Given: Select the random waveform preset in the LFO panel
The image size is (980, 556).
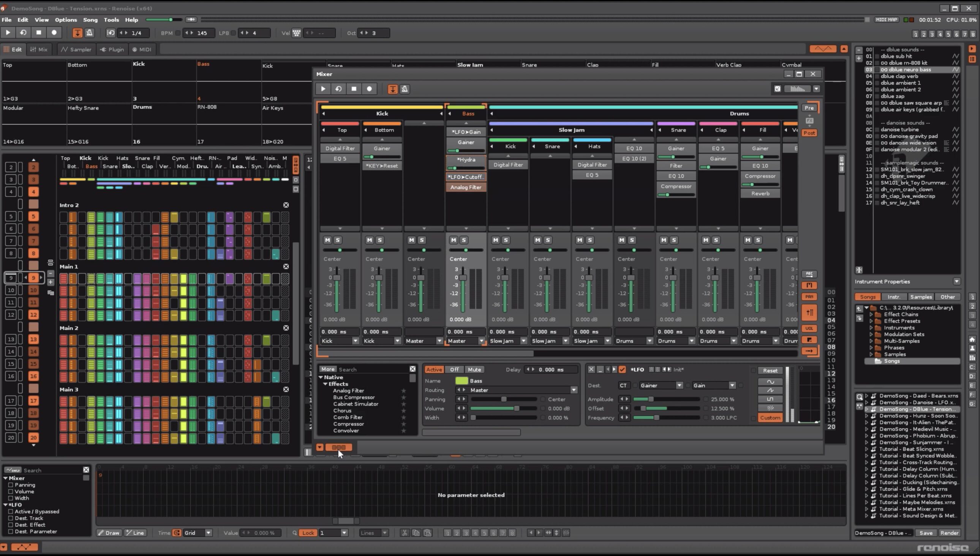Looking at the screenshot, I should click(x=771, y=408).
